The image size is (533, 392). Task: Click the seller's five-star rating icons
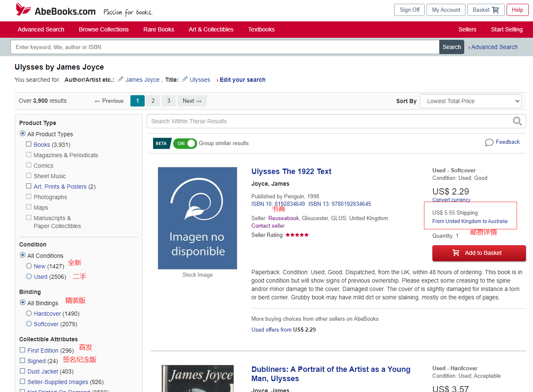click(x=297, y=235)
